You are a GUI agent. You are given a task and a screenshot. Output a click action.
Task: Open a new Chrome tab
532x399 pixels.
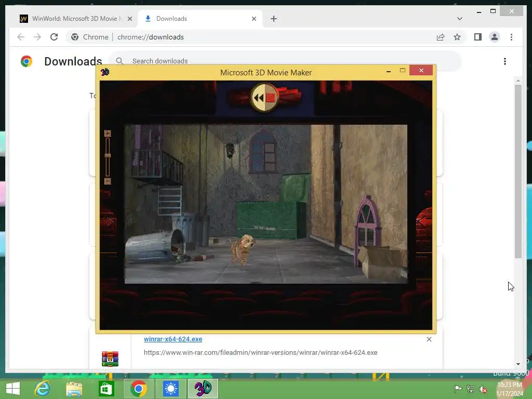[273, 19]
